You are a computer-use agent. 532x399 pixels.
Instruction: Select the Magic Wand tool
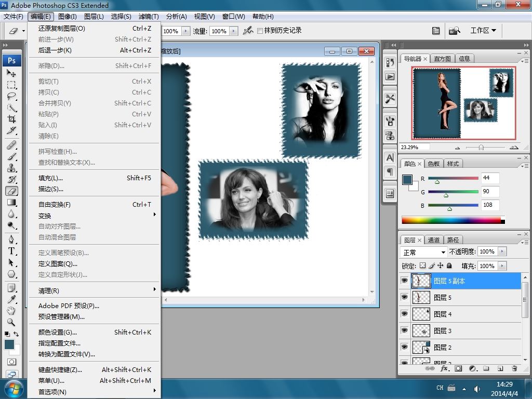[11, 108]
